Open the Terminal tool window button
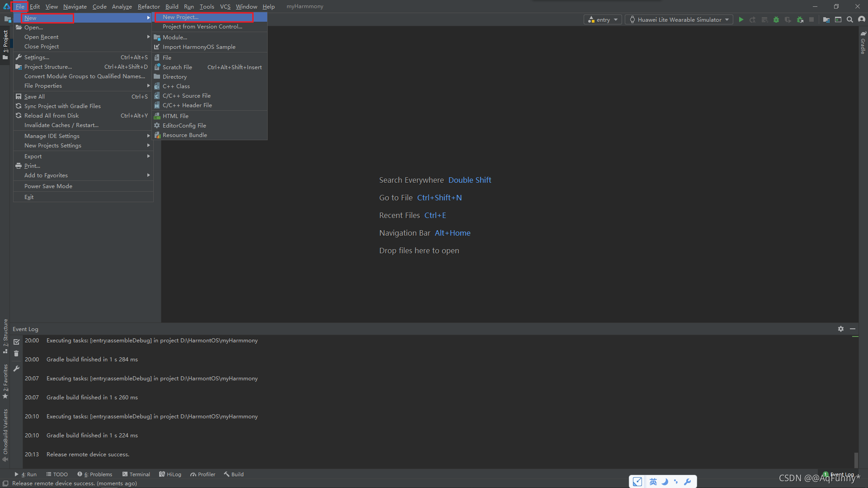This screenshot has width=868, height=488. (x=136, y=474)
